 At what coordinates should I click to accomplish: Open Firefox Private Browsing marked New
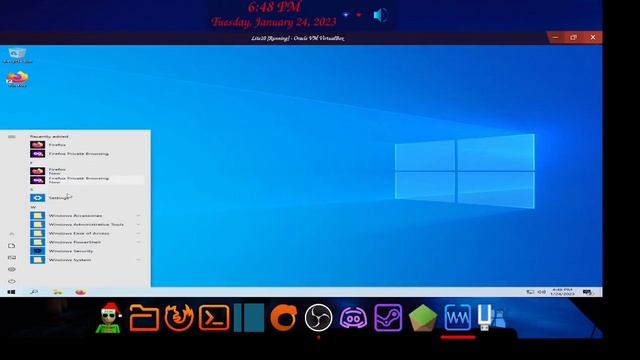(x=87, y=180)
